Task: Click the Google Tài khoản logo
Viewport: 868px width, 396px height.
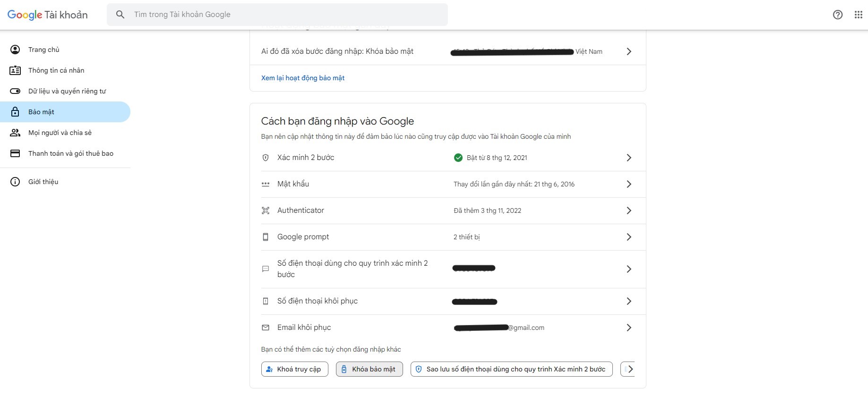Action: (47, 15)
